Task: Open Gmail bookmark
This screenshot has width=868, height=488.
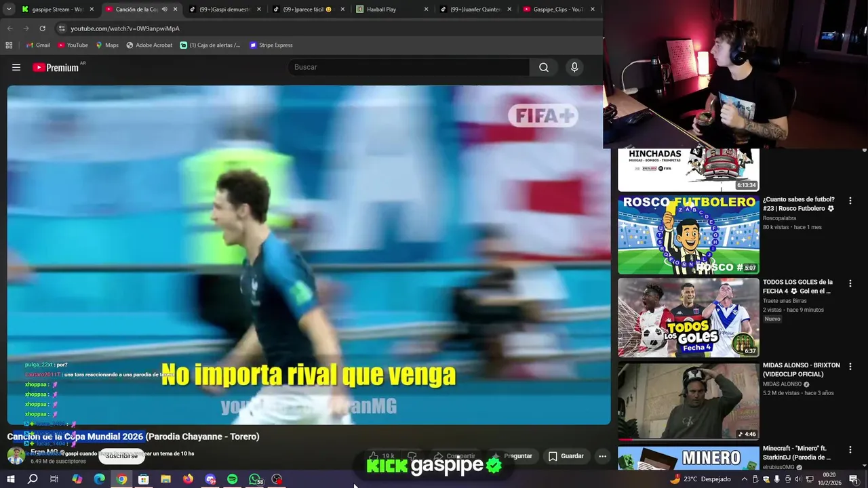Action: pos(38,45)
